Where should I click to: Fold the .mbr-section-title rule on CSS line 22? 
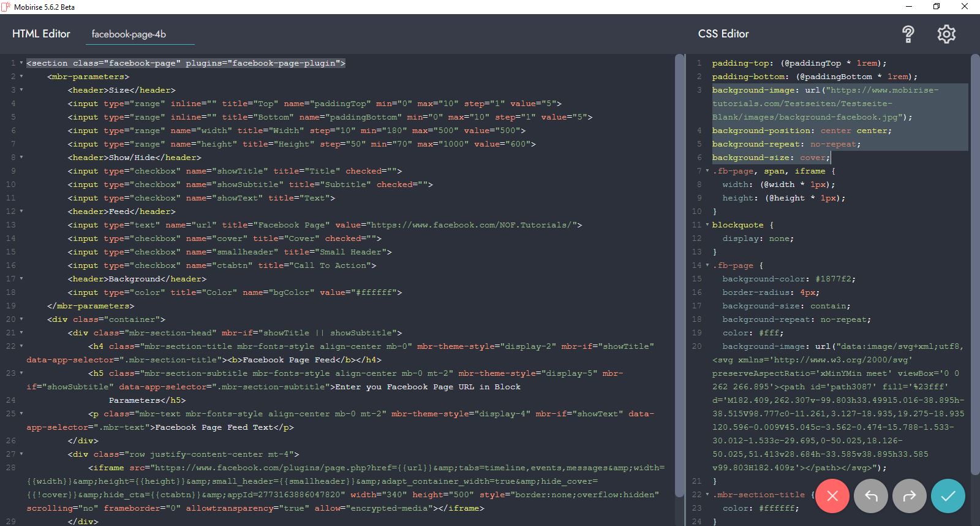[707, 495]
